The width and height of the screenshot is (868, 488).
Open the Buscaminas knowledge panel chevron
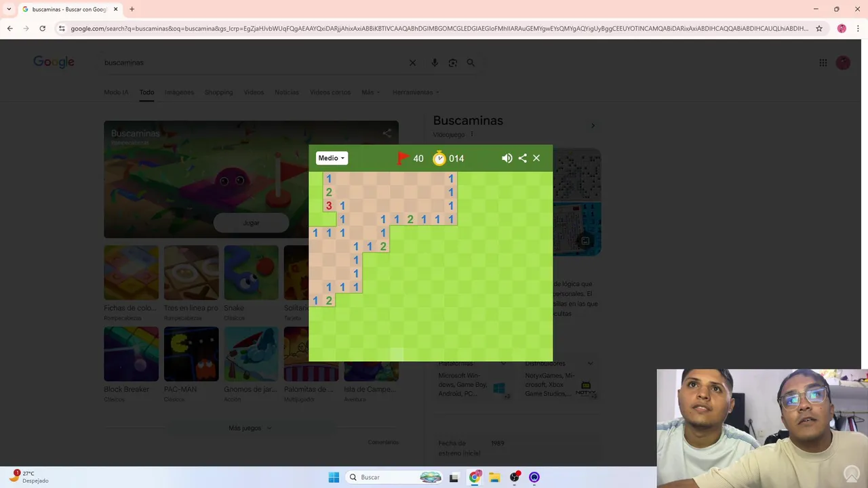pos(593,125)
